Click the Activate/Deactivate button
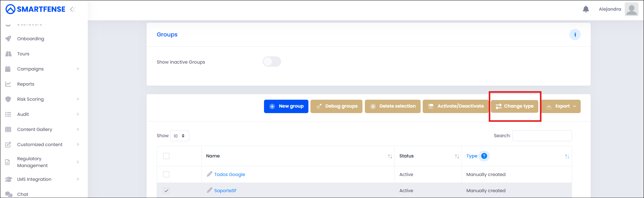The height and width of the screenshot is (198, 644). [456, 106]
